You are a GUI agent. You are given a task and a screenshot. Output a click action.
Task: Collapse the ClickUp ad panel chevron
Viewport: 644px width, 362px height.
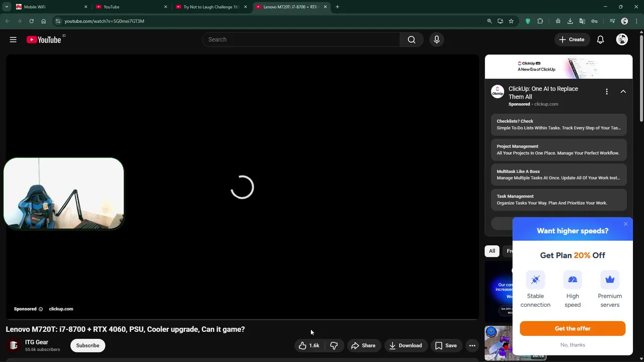[623, 92]
